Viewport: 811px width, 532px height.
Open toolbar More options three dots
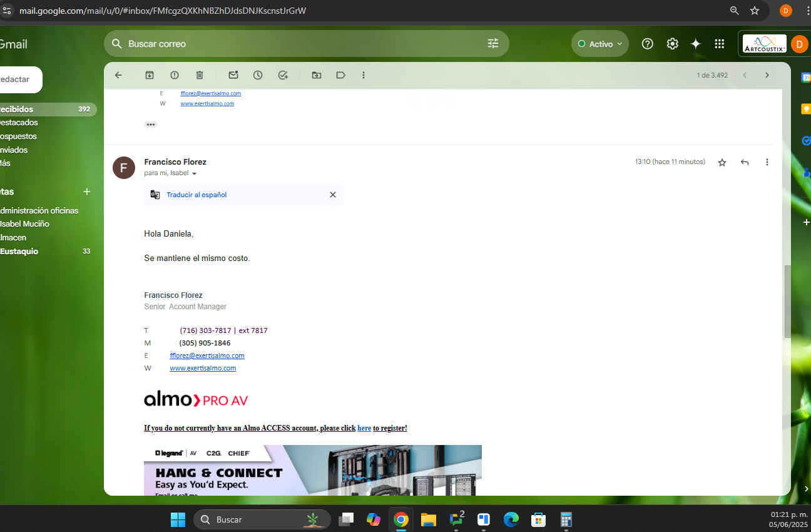click(x=364, y=75)
